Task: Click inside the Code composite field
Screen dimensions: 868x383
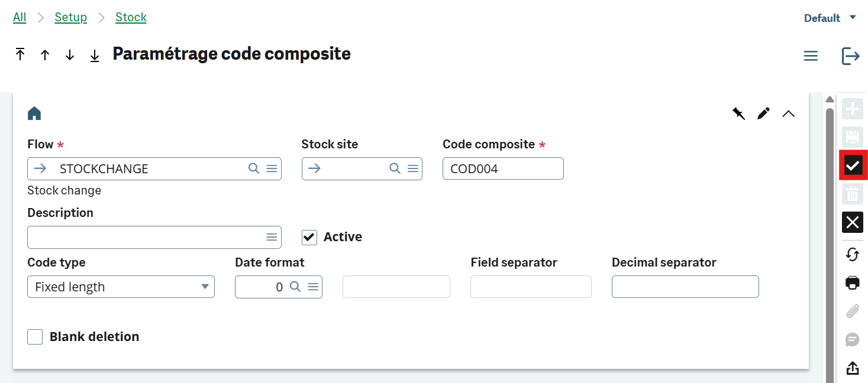Action: [x=502, y=168]
